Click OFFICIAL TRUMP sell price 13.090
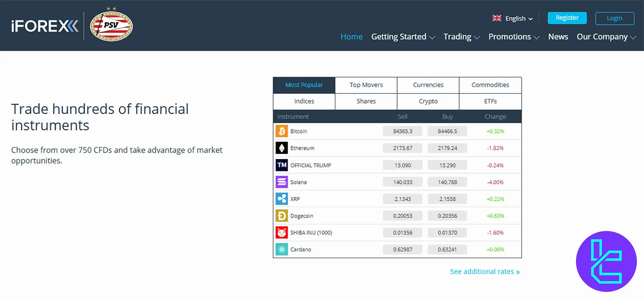This screenshot has width=644, height=299. pyautogui.click(x=402, y=165)
